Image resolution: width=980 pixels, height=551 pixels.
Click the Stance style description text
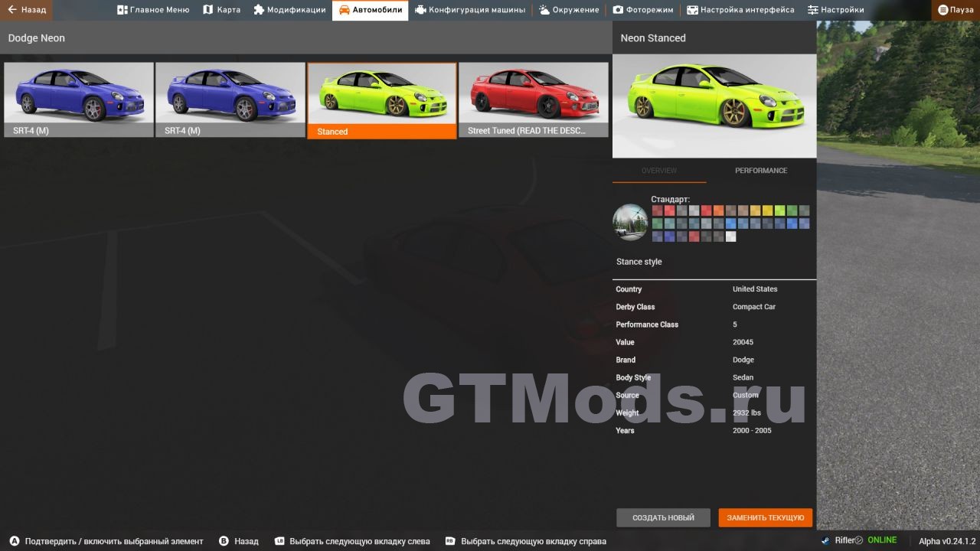tap(639, 262)
